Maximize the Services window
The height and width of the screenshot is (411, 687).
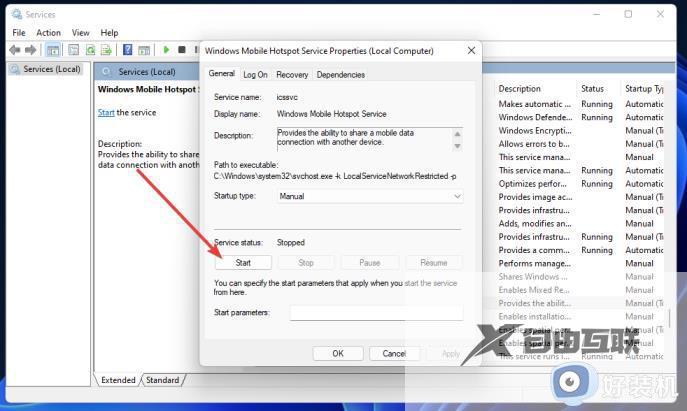pyautogui.click(x=628, y=14)
